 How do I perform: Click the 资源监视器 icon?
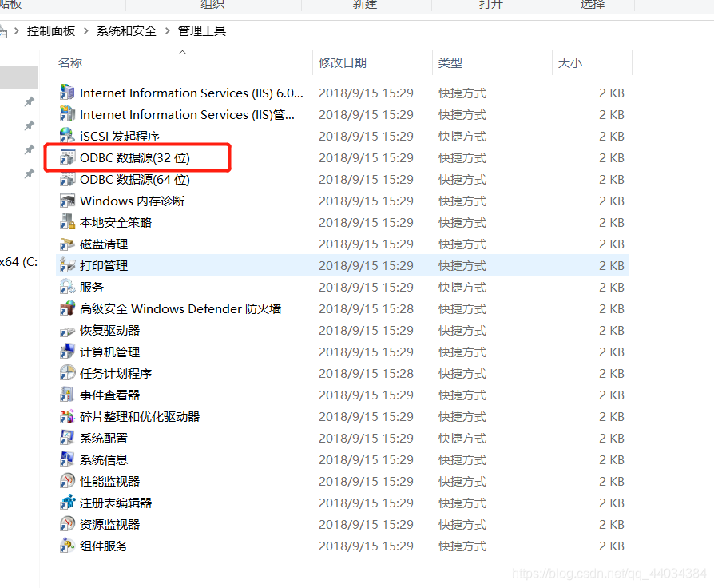(67, 524)
